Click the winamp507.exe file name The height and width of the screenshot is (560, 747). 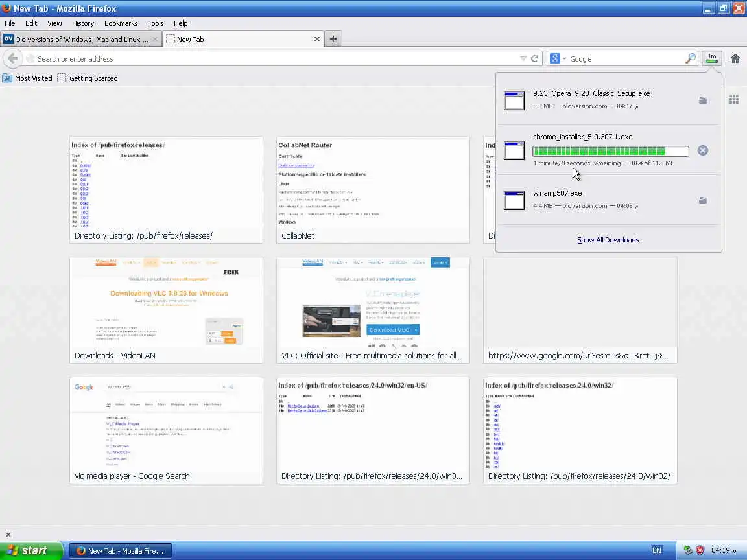(558, 193)
